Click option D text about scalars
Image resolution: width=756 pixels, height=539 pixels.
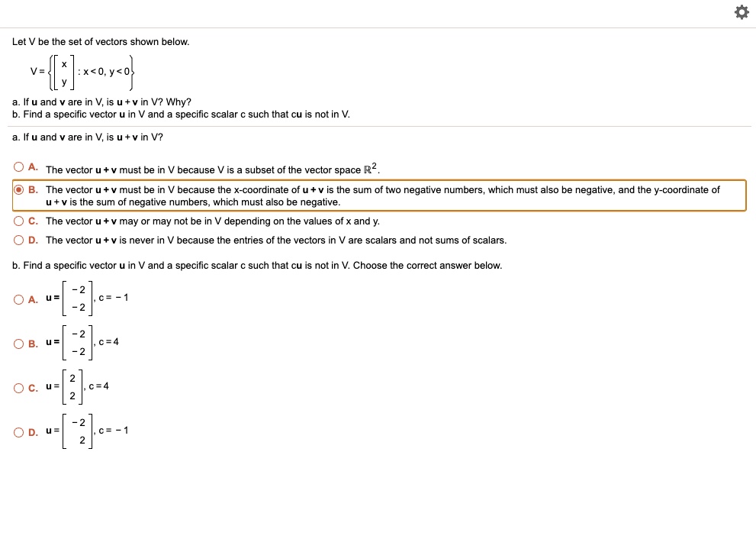(214, 240)
